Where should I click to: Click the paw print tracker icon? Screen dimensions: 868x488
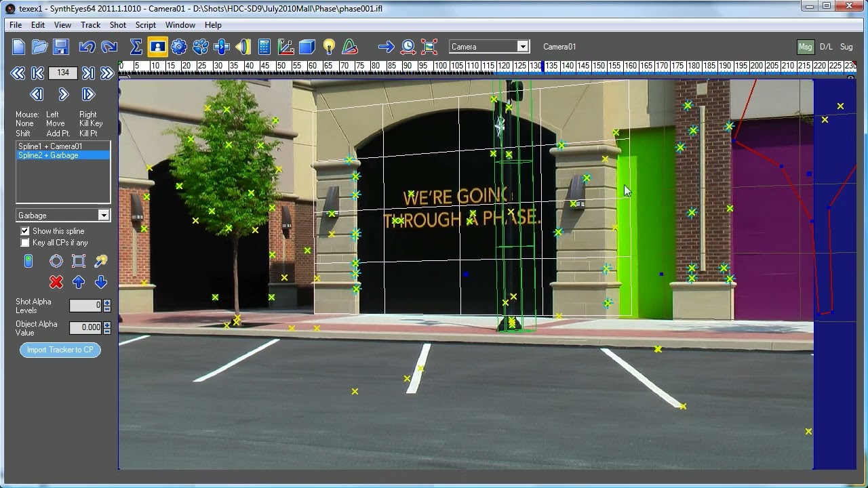[201, 47]
